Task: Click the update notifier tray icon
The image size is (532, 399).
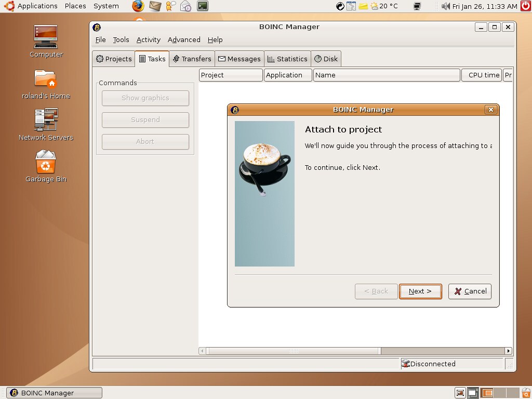Action: (x=340, y=6)
